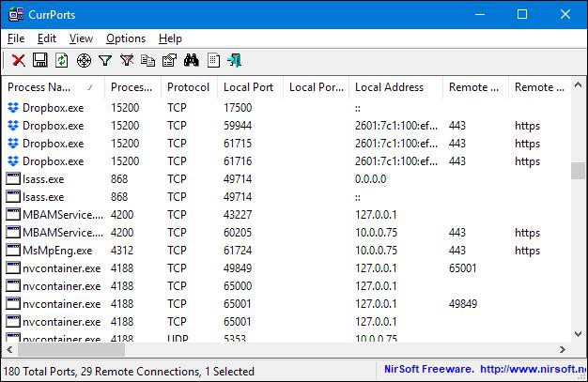Viewport: 588px width, 382px height.
Task: Sort by Process ID column header
Action: coord(132,87)
